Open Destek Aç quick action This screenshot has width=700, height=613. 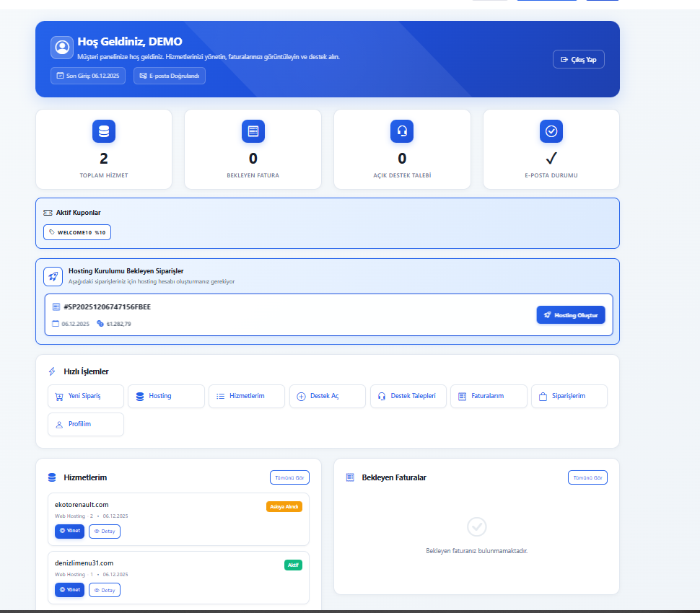click(328, 396)
